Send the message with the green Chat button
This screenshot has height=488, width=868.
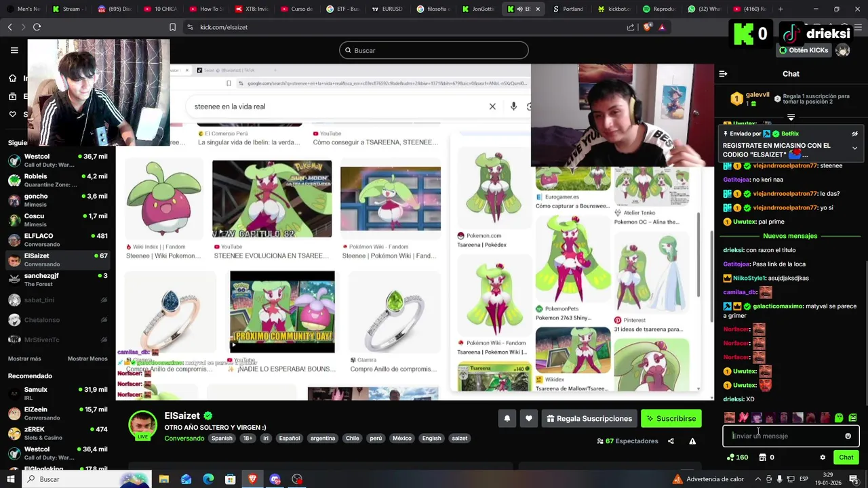(x=846, y=457)
